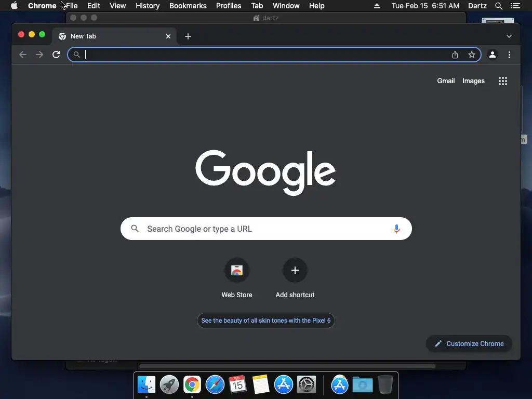The height and width of the screenshot is (399, 532).
Task: Close the New Tab tab
Action: tap(168, 36)
